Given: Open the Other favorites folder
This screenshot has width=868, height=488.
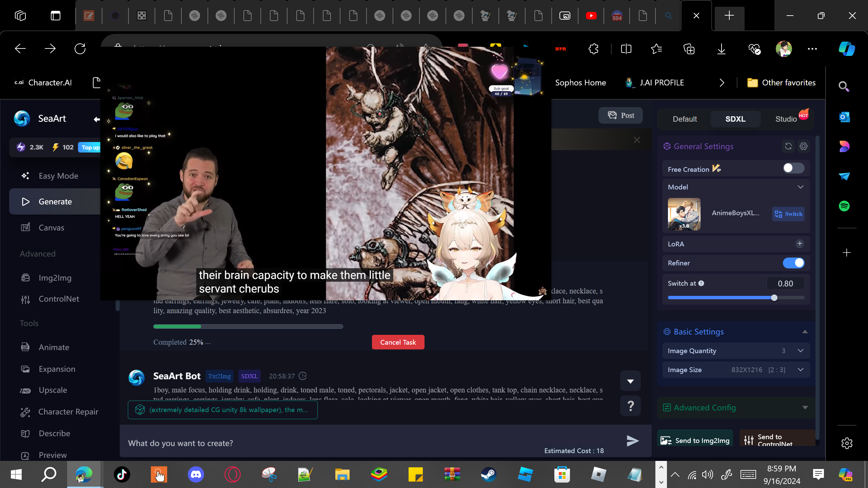Looking at the screenshot, I should click(x=781, y=83).
